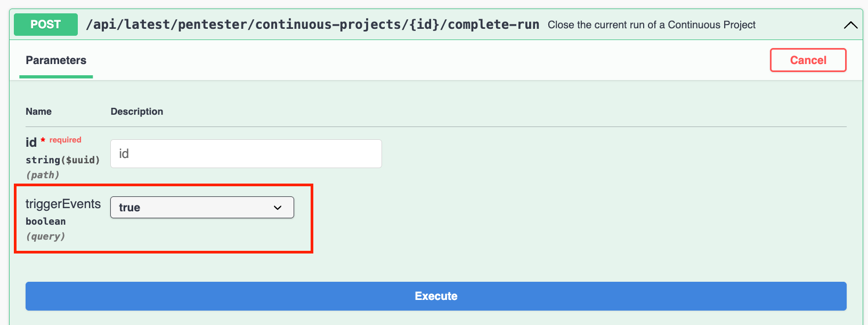
Task: Switch to the Parameters tab
Action: (x=56, y=60)
